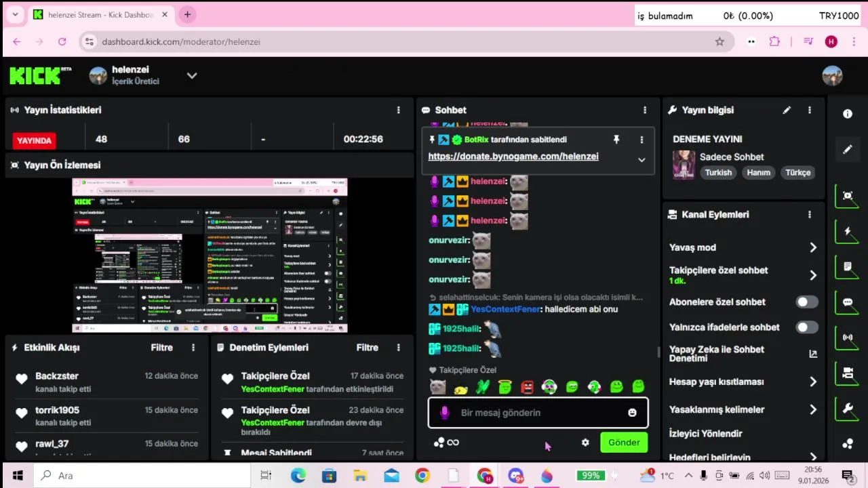Open Windows Start menu

coord(18,475)
